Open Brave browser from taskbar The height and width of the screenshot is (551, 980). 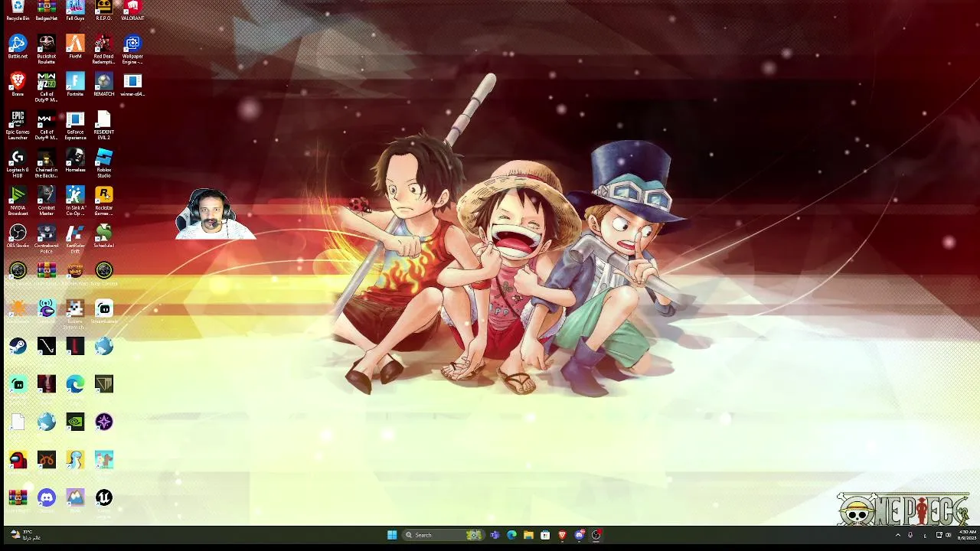pyautogui.click(x=562, y=535)
